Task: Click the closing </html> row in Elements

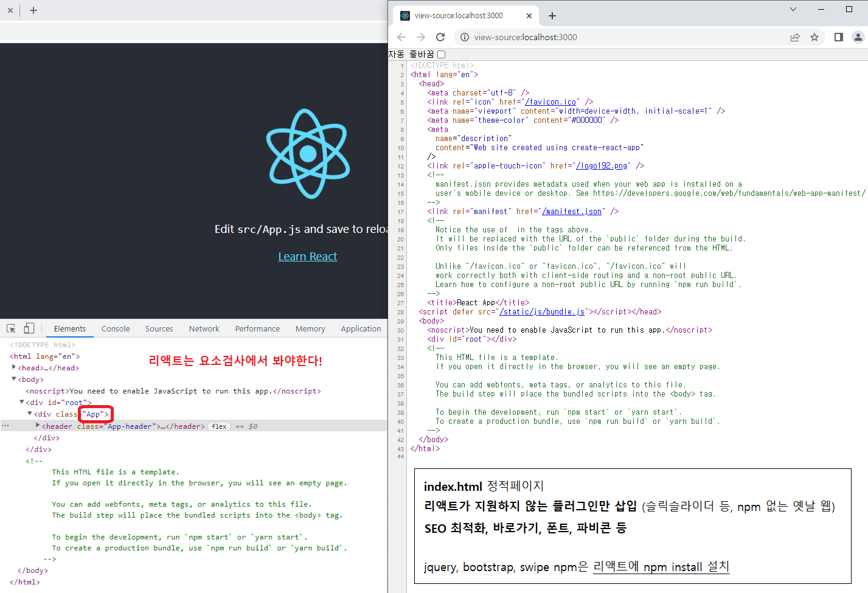Action: pos(193,582)
